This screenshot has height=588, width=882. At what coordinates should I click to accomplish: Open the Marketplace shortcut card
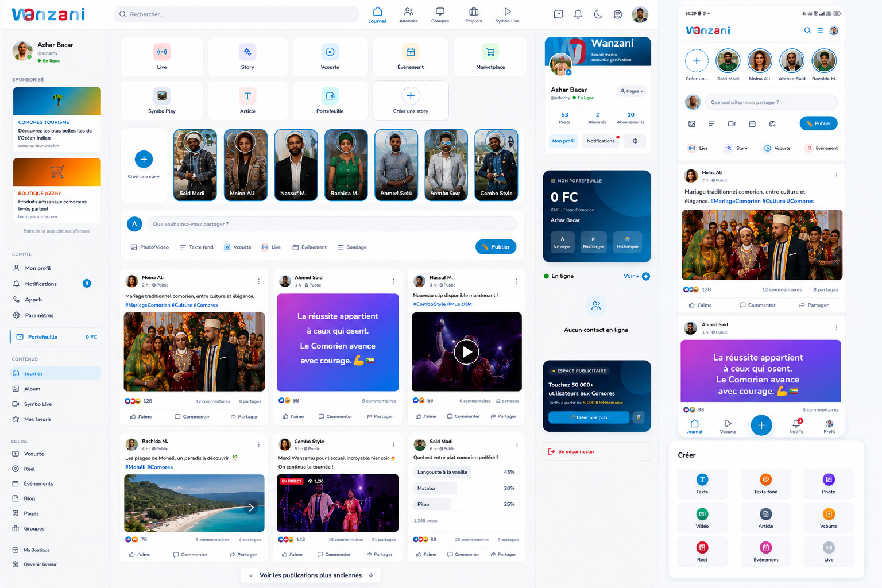[490, 57]
